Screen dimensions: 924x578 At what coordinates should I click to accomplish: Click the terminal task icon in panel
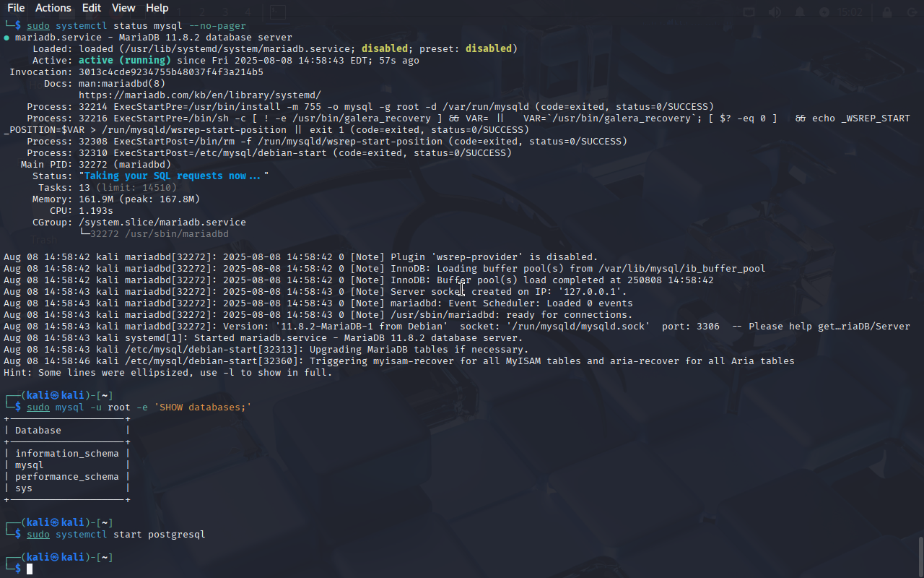[x=278, y=12]
